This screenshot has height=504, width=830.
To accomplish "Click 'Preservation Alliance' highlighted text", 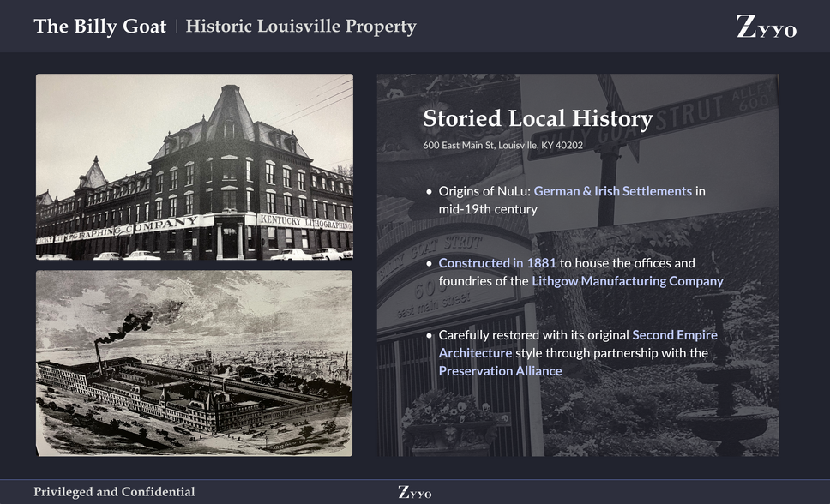I will (x=500, y=371).
